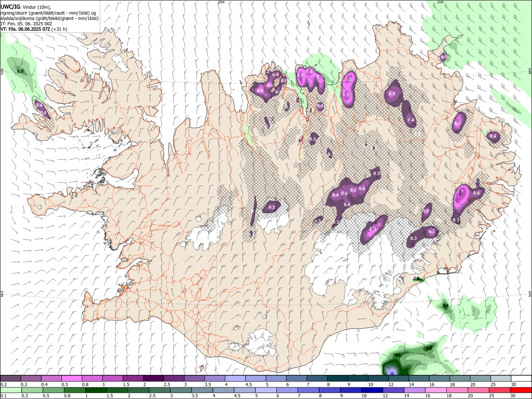Click the 1.2 rain value offshore southeast
The width and height of the screenshot is (532, 399).
(429, 347)
